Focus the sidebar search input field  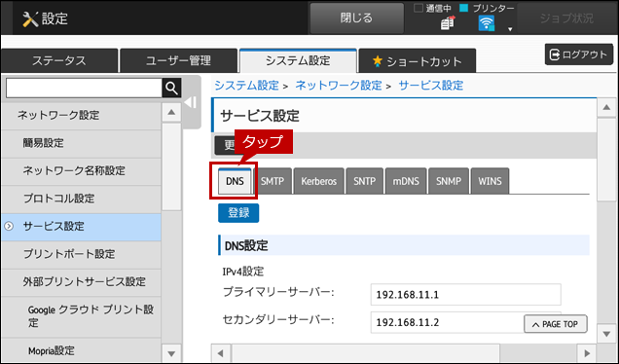tap(84, 88)
